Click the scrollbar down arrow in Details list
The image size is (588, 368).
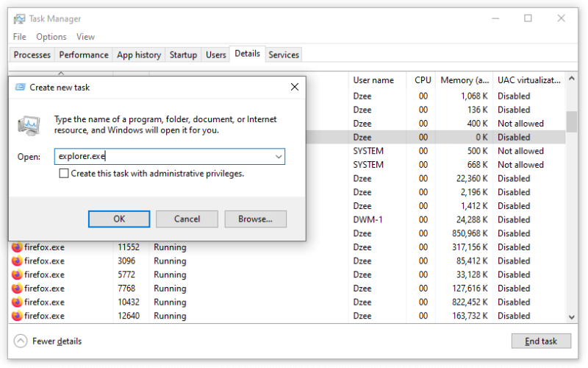tap(572, 317)
